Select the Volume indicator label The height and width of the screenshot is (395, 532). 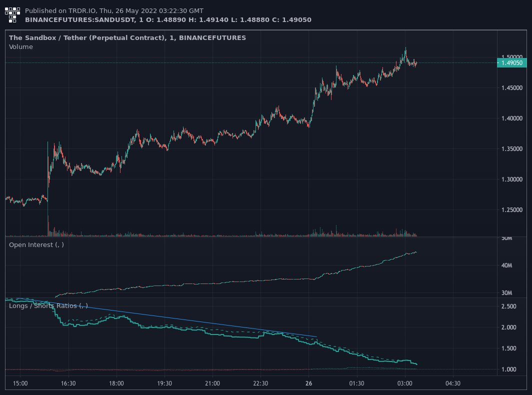click(x=20, y=47)
